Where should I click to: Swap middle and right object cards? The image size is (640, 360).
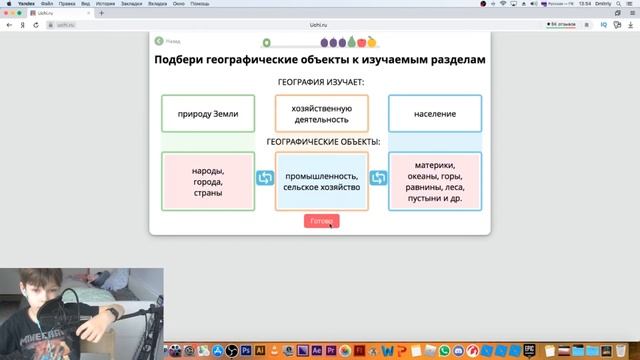pyautogui.click(x=378, y=178)
